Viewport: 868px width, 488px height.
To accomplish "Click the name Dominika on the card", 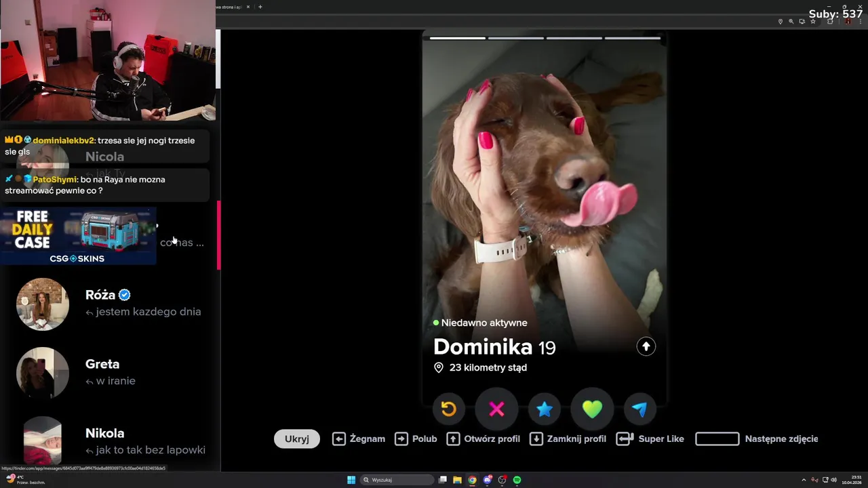I will pos(483,346).
